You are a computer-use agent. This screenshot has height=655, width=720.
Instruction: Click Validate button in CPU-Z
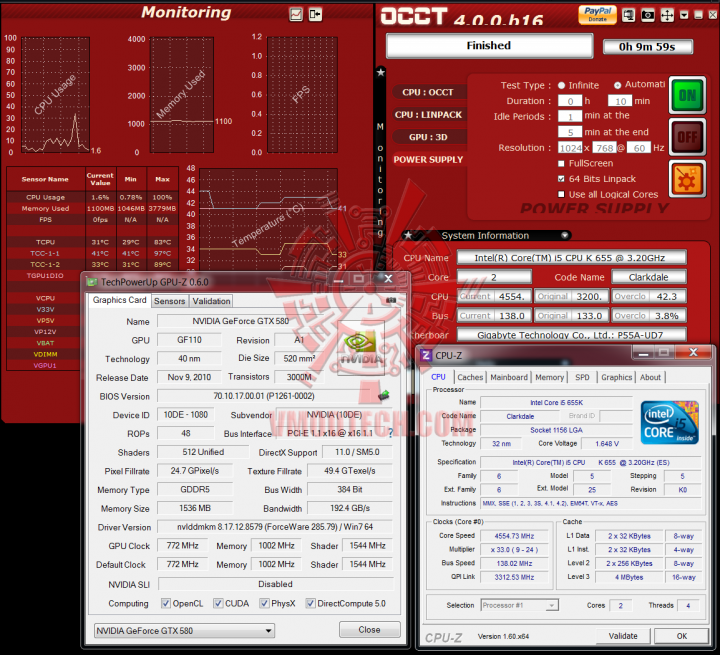(623, 636)
